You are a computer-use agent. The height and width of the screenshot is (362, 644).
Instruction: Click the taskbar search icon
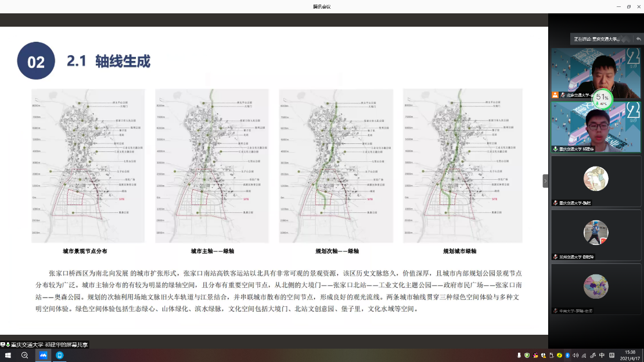pyautogui.click(x=25, y=355)
